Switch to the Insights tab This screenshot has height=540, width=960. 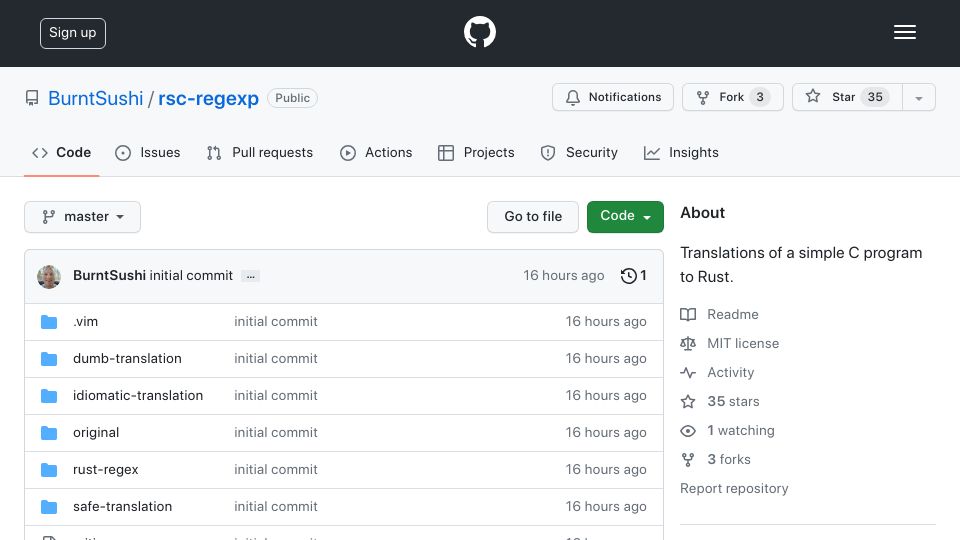[x=681, y=152]
